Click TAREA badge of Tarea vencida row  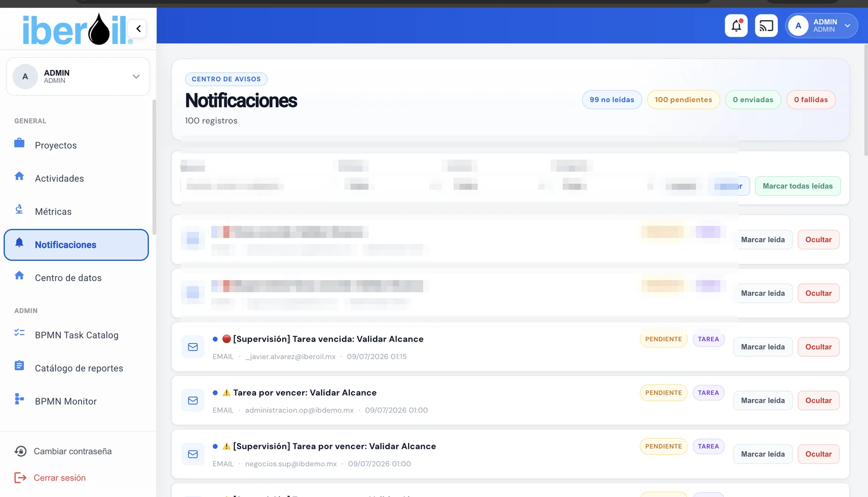click(708, 339)
